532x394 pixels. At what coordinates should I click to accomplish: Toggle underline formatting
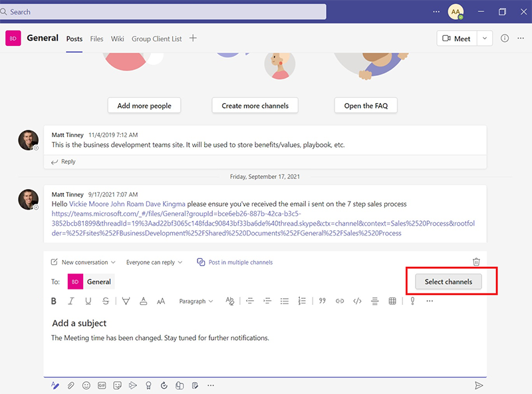click(x=88, y=301)
